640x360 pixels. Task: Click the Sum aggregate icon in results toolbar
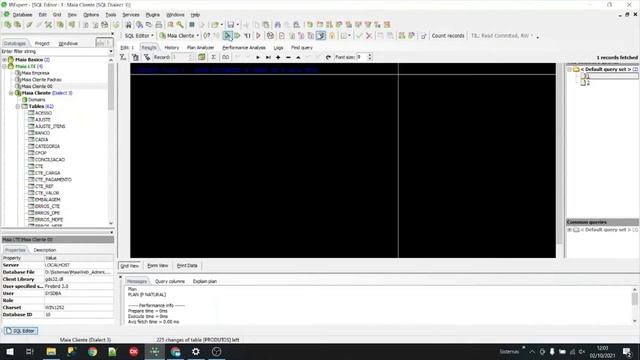point(213,57)
